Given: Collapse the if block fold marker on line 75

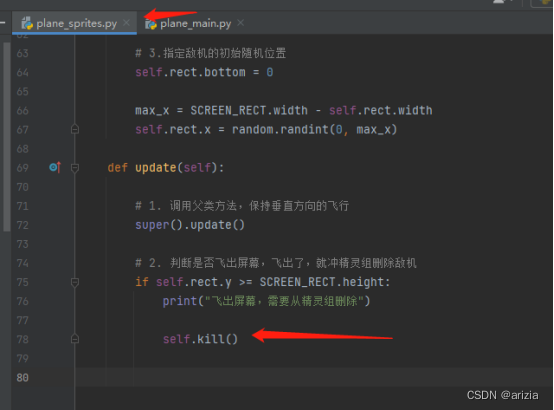Looking at the screenshot, I should tap(75, 282).
